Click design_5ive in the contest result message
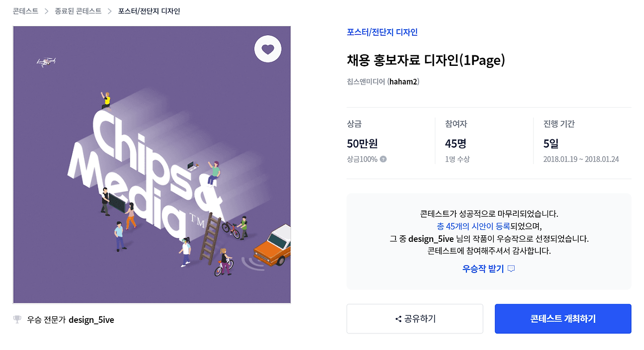644x350 pixels. click(431, 238)
